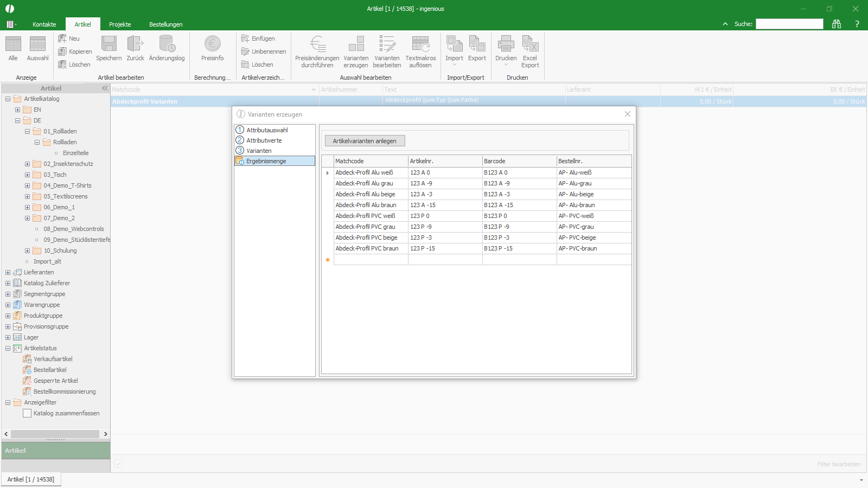The height and width of the screenshot is (488, 868).
Task: Open the Import dropdown arrow
Action: 455,65
